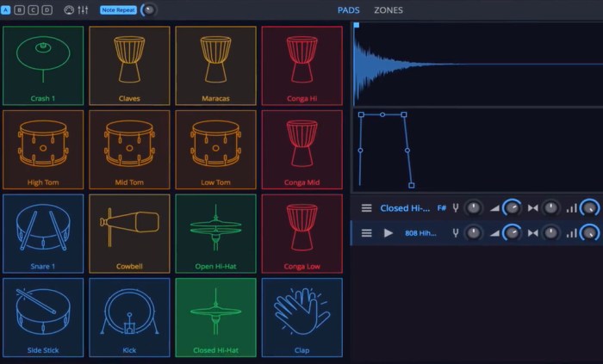Screen dimensions: 603x364
Task: Open the MIDI settings icon
Action: coord(68,10)
